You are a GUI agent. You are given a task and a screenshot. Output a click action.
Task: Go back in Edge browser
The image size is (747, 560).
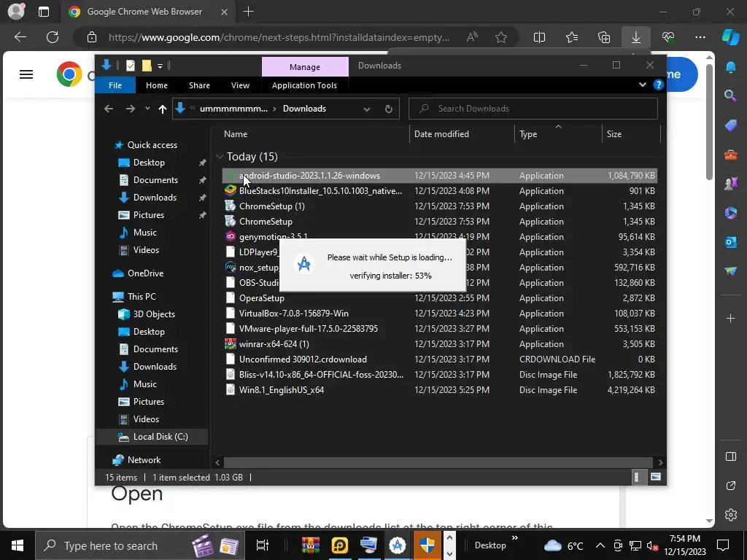20,37
